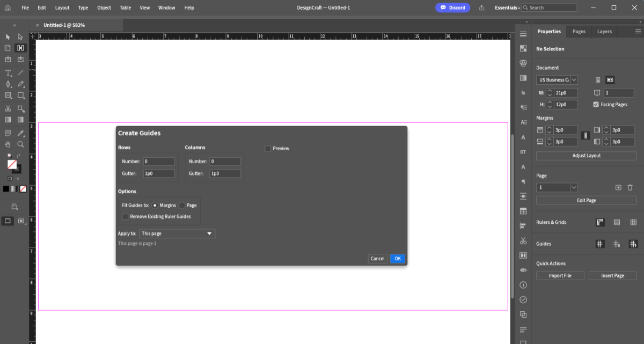Select the Margins radio option
The width and height of the screenshot is (644, 344).
pos(155,205)
